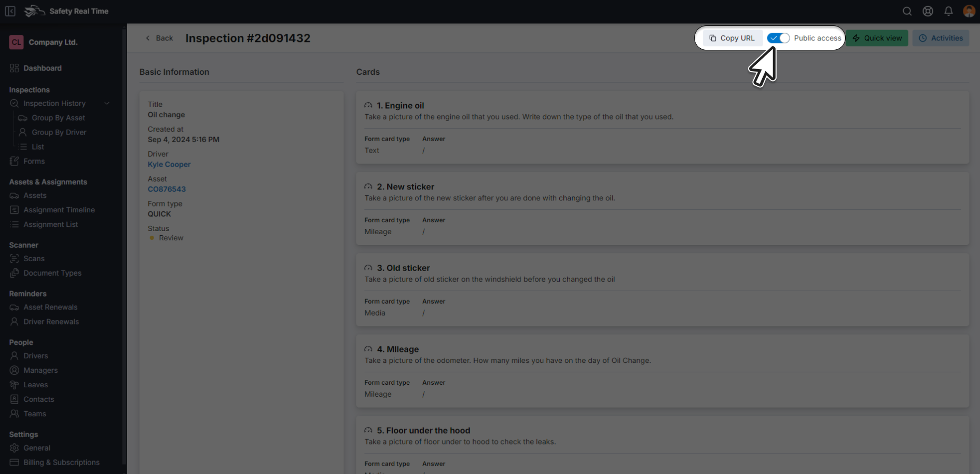The height and width of the screenshot is (474, 980).
Task: Navigate to Billing & Subscriptions
Action: point(61,463)
